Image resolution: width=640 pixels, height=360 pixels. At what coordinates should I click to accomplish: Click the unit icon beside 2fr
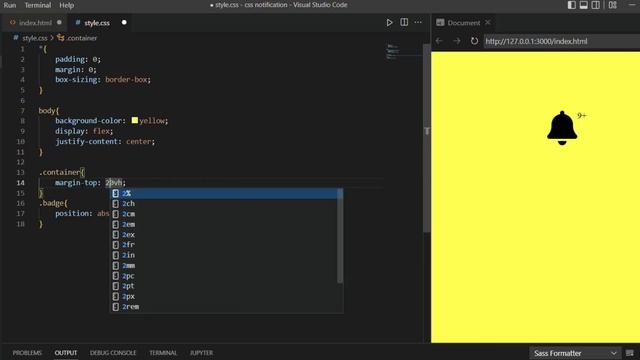point(116,244)
